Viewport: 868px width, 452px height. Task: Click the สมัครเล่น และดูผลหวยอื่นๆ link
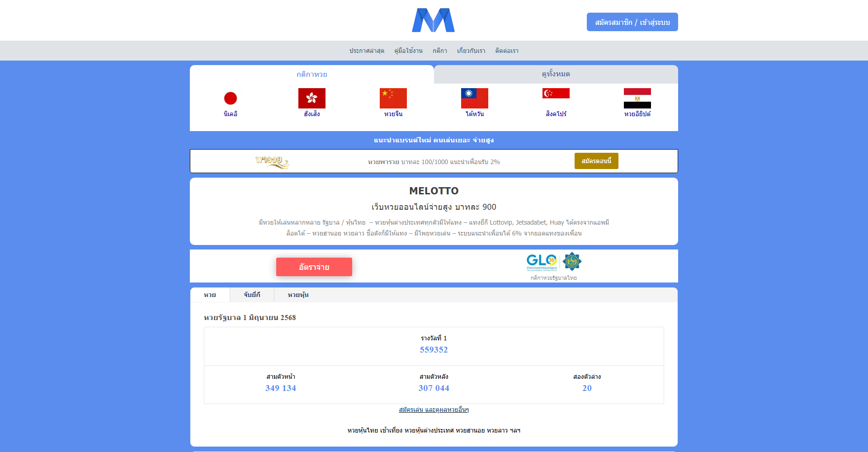coord(434,410)
